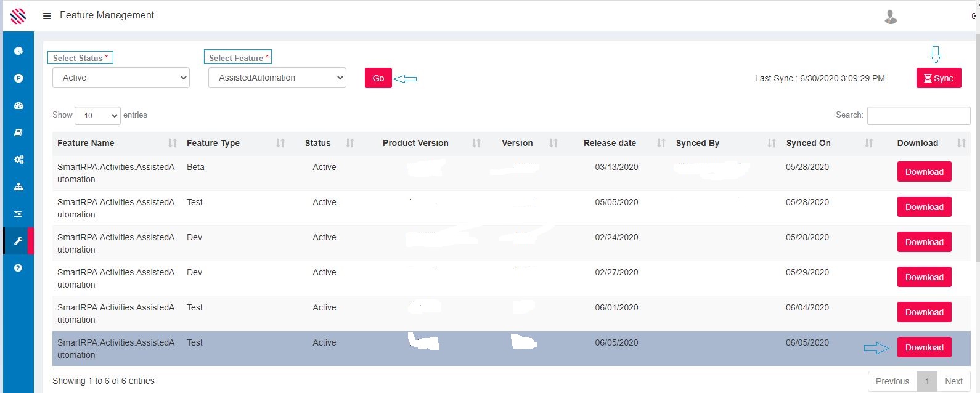Click the circled P sidebar icon
Viewport: 980px width, 393px height.
coord(18,78)
